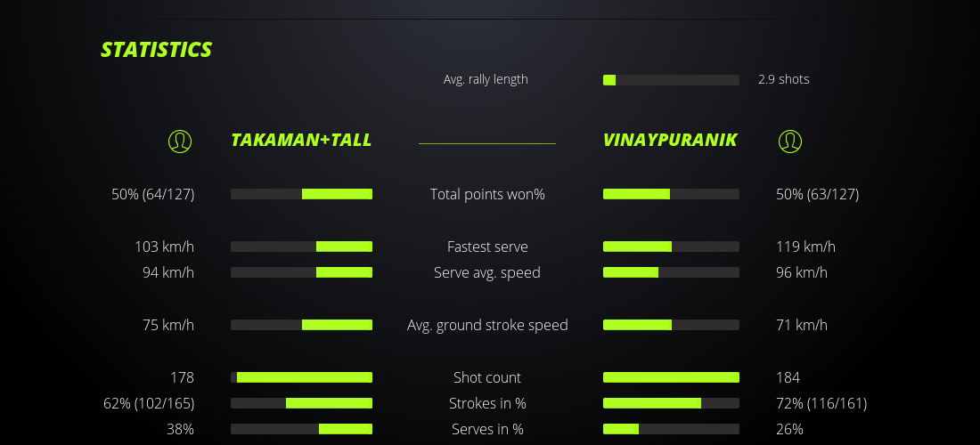Select the 2.9 shots value
The image size is (980, 445).
point(784,79)
